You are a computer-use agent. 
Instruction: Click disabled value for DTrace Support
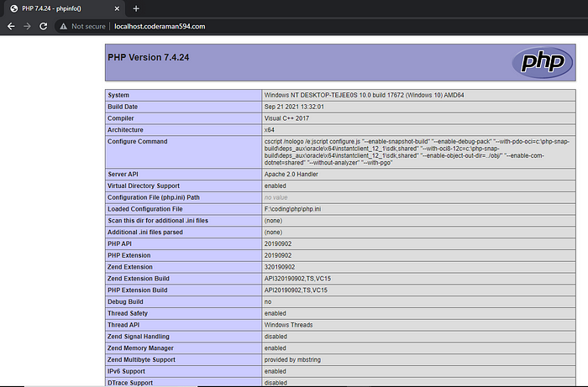coord(276,383)
